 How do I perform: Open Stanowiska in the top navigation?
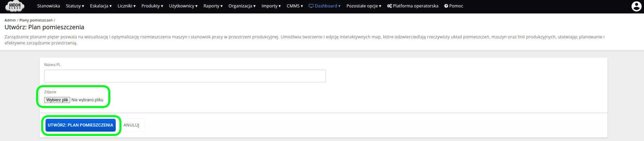[x=49, y=6]
